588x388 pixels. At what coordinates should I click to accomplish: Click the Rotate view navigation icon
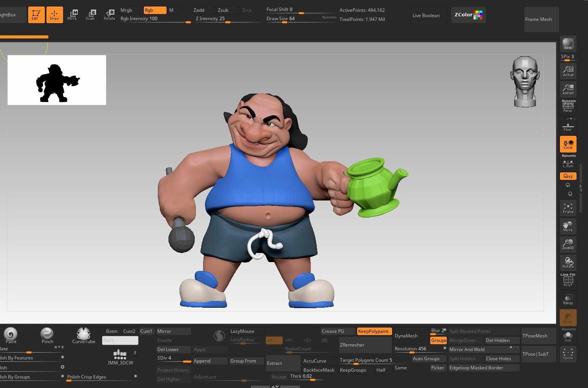[x=568, y=263]
